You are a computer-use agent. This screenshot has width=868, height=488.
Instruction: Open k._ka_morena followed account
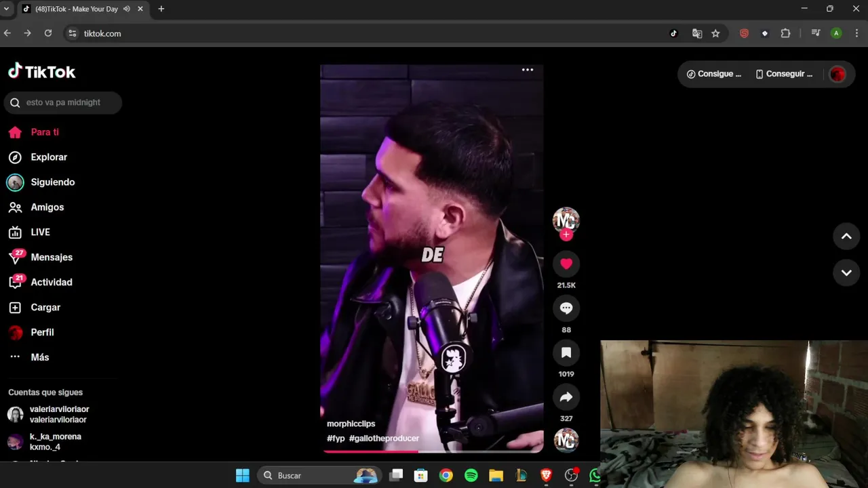[x=55, y=442]
